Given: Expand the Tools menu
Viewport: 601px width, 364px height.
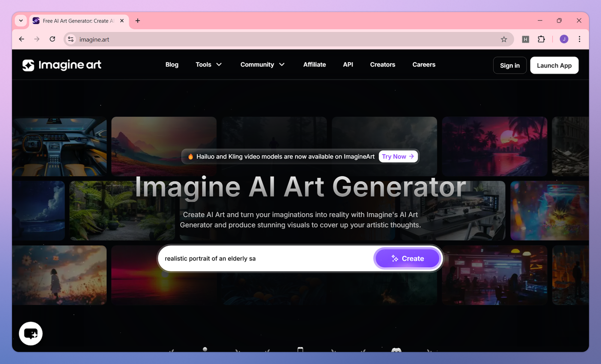Looking at the screenshot, I should pos(209,65).
